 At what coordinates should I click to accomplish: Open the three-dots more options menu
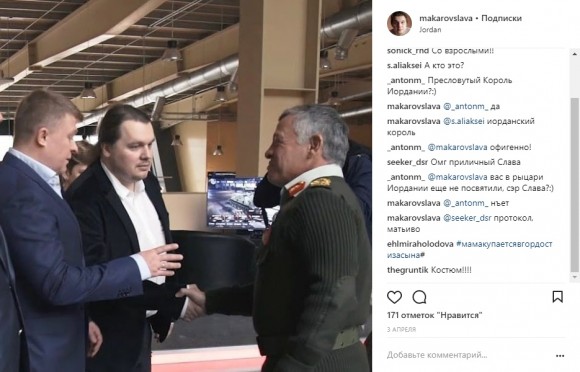pyautogui.click(x=560, y=356)
